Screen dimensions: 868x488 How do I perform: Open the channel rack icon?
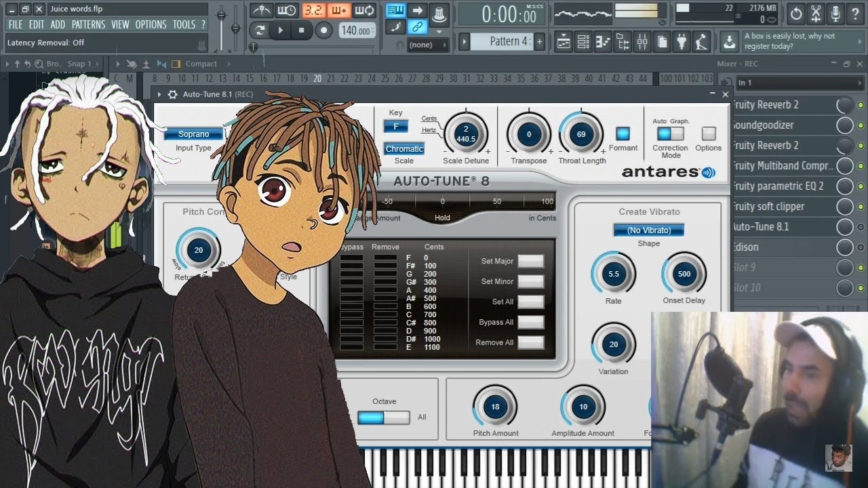click(583, 41)
